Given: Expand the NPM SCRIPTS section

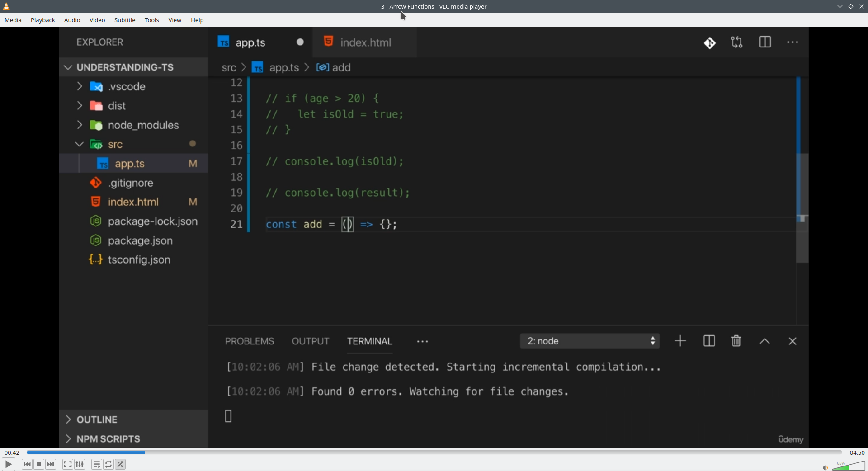Looking at the screenshot, I should pos(68,439).
